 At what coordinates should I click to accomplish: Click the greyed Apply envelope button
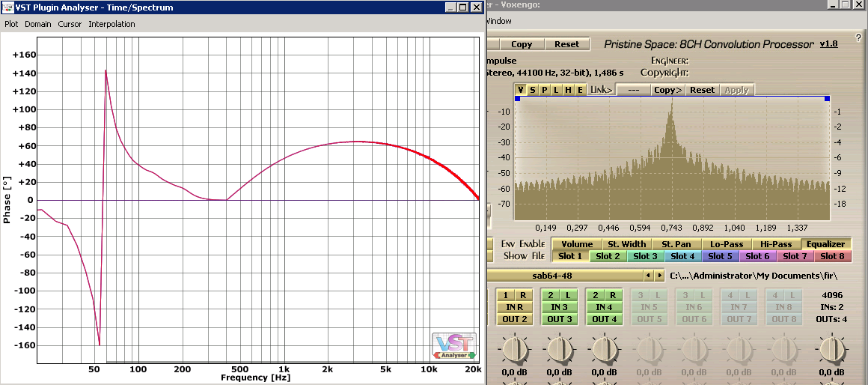736,90
